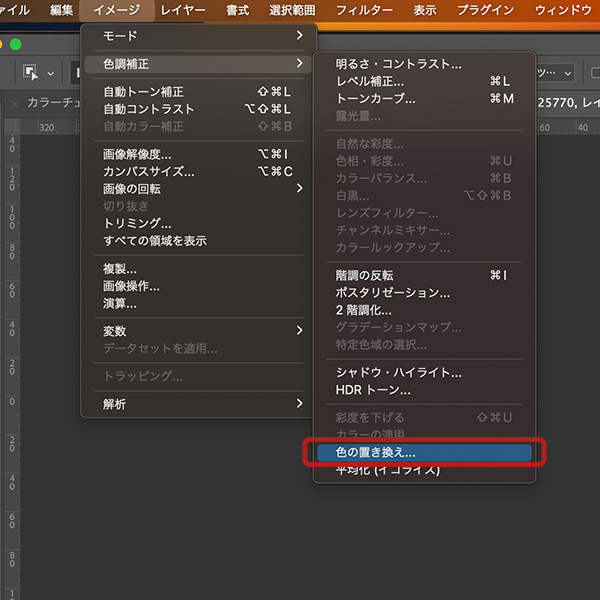The width and height of the screenshot is (600, 600).
Task: Close the カラーチャート document tab
Action: click(x=14, y=103)
